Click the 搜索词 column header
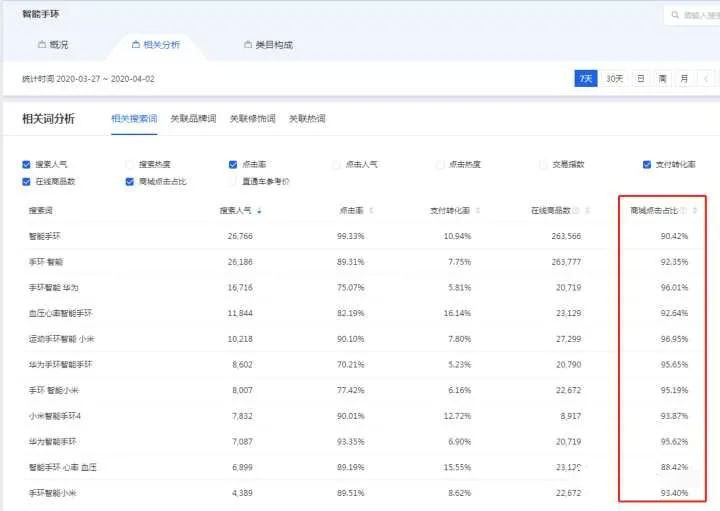The height and width of the screenshot is (511, 720). 40,211
